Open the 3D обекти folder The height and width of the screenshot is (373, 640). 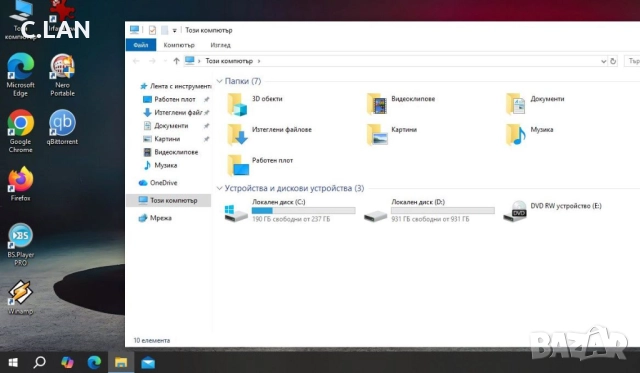pyautogui.click(x=255, y=104)
